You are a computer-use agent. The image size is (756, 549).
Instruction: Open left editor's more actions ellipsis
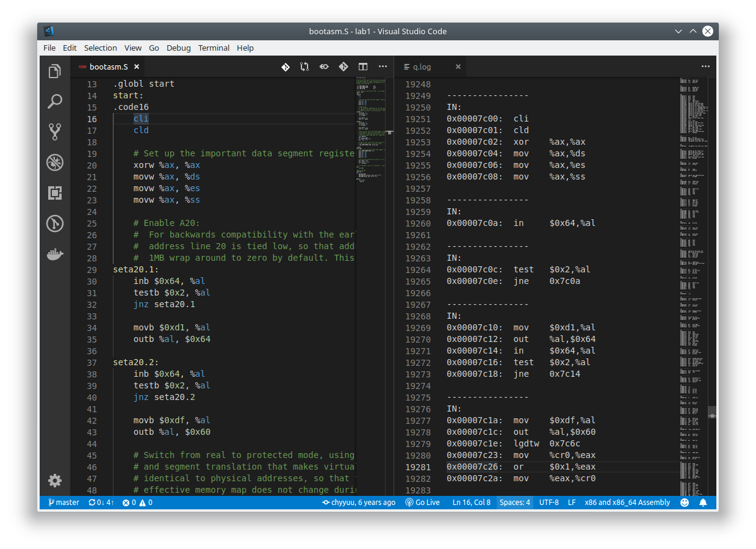pyautogui.click(x=383, y=67)
